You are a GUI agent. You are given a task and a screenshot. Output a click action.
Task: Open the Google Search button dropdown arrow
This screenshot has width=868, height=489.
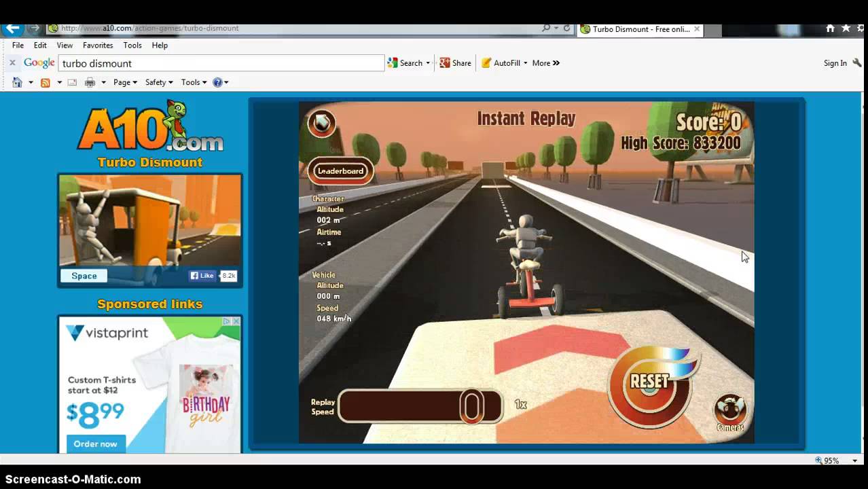pos(428,63)
